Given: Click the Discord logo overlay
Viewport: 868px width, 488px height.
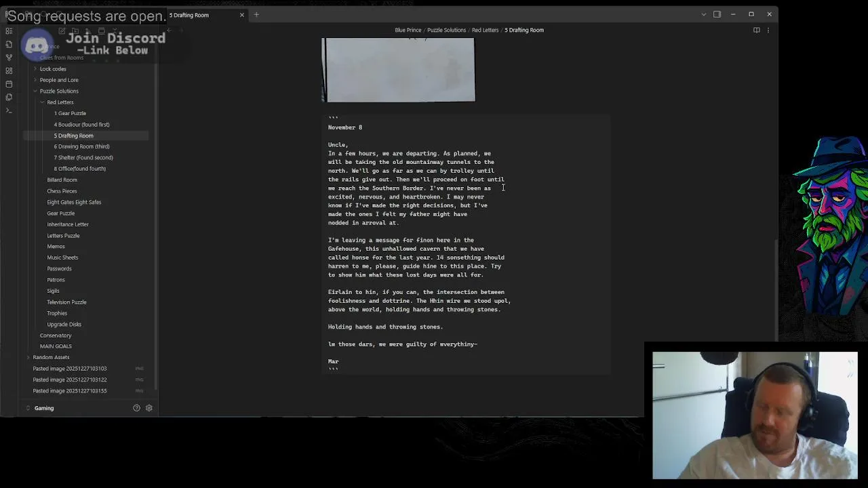Looking at the screenshot, I should coord(37,46).
